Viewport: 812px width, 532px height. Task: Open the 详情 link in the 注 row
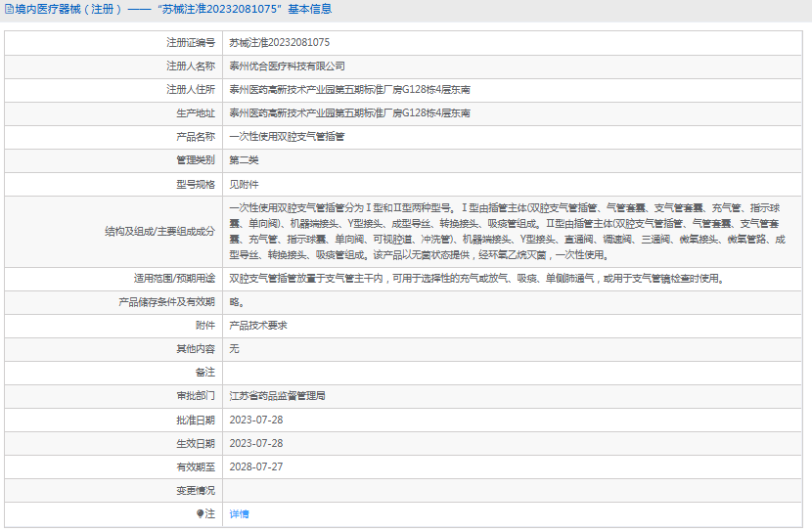(239, 513)
